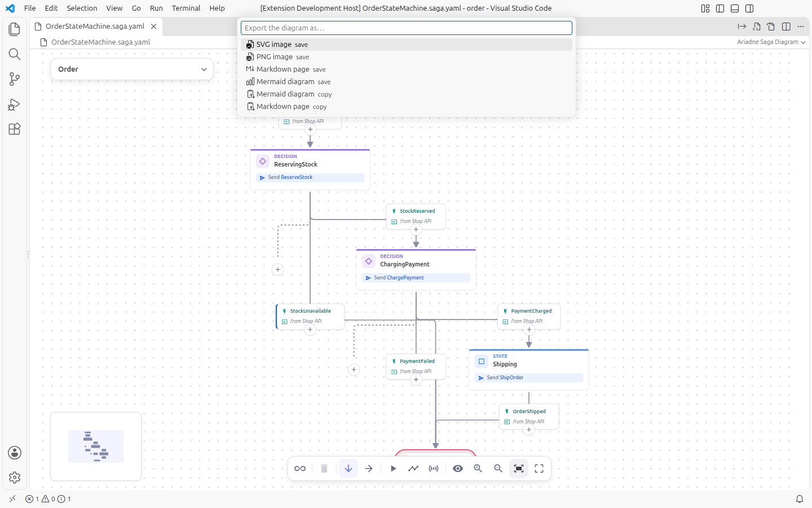Open the Run and Debug view
The height and width of the screenshot is (508, 812).
coord(15,104)
